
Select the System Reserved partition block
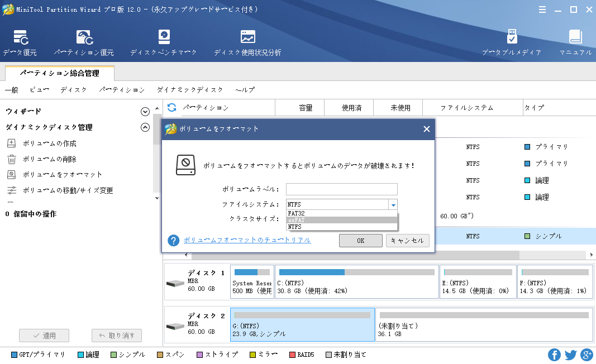pyautogui.click(x=252, y=281)
